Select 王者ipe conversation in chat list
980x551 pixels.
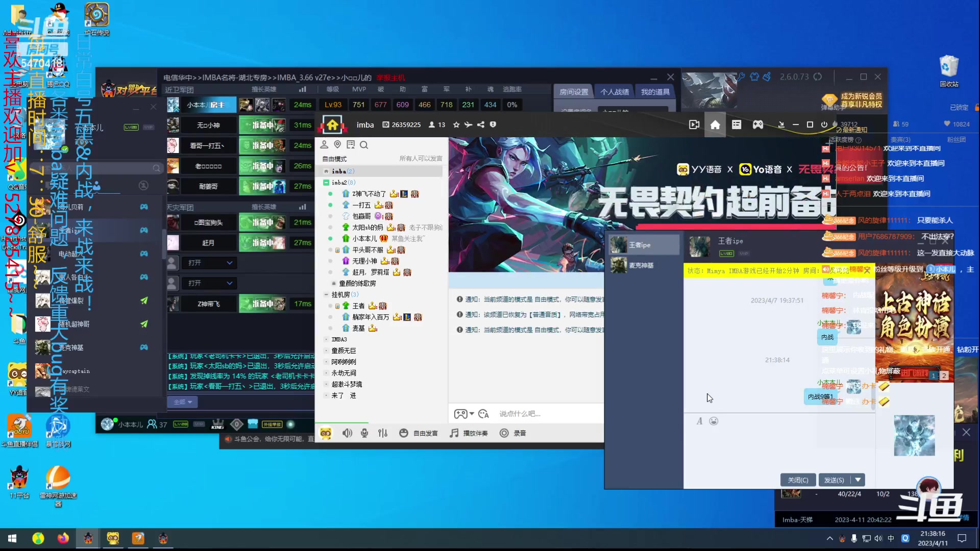click(x=644, y=245)
